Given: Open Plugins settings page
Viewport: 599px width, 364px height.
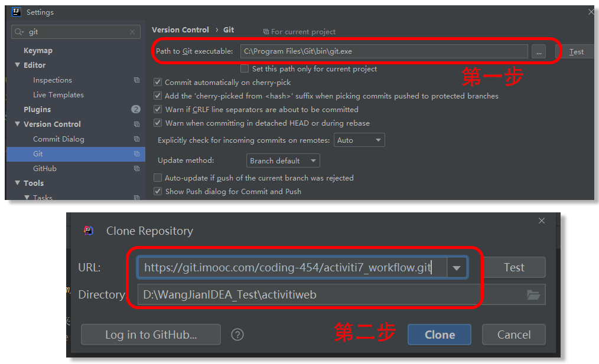Looking at the screenshot, I should coord(37,110).
